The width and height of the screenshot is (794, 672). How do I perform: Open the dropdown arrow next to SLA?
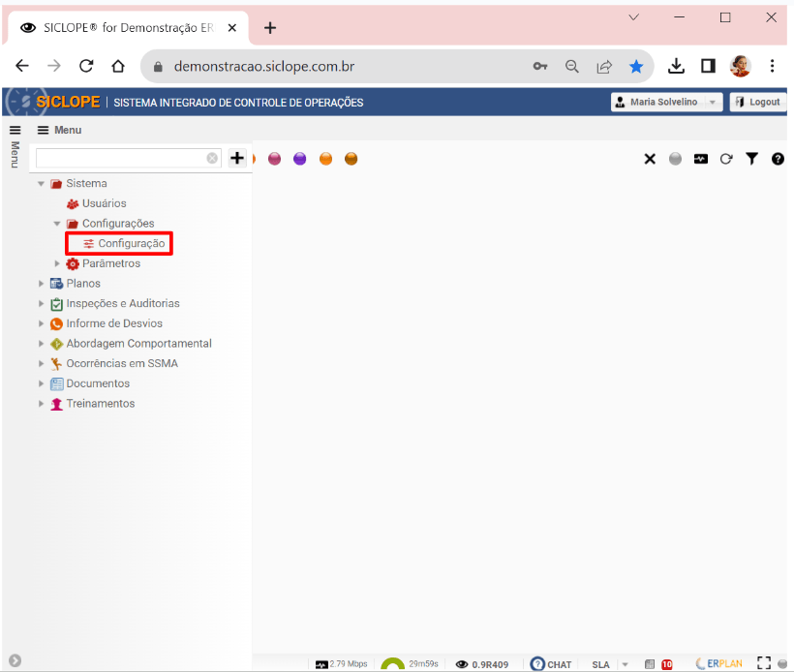pyautogui.click(x=626, y=664)
